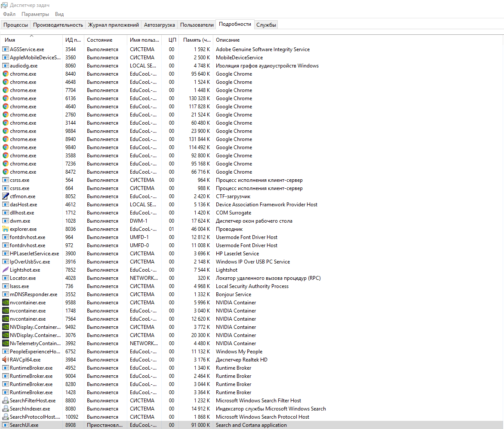Select the IpOverUsbSvc.exe process name
504x429 pixels.
tap(30, 262)
